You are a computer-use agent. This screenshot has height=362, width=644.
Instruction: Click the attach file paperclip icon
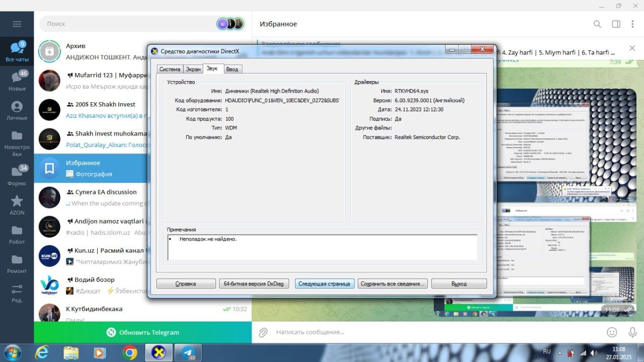click(263, 332)
